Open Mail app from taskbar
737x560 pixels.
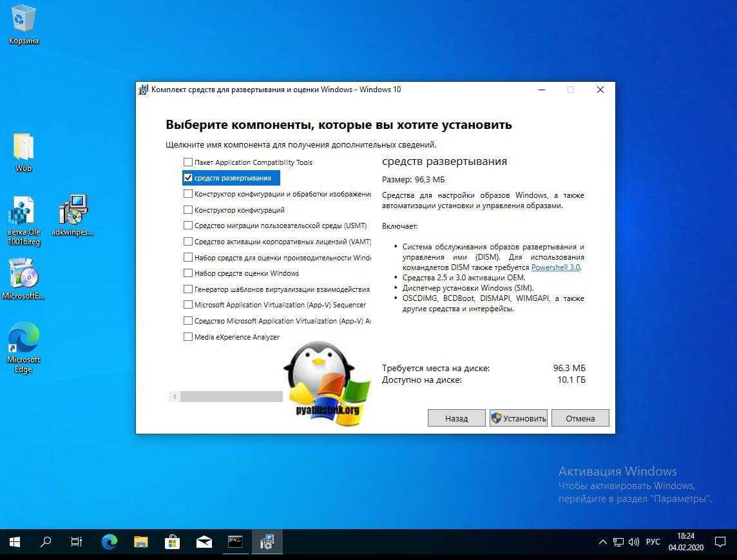click(x=204, y=542)
